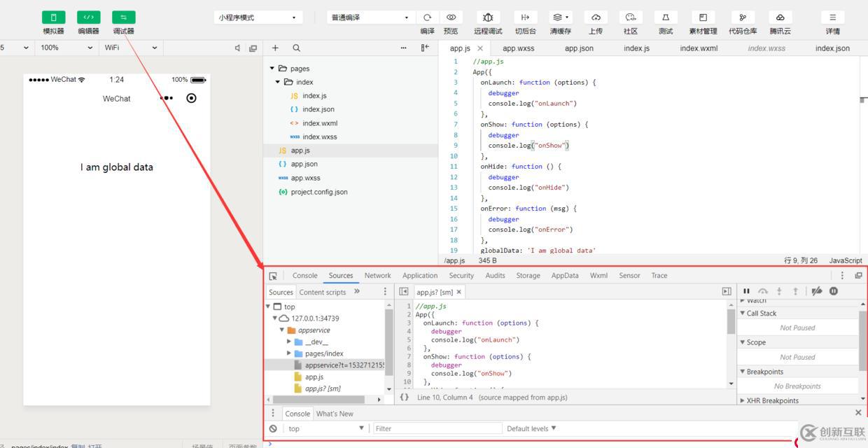Click the console Filter input field
This screenshot has height=448, width=868.
[437, 428]
